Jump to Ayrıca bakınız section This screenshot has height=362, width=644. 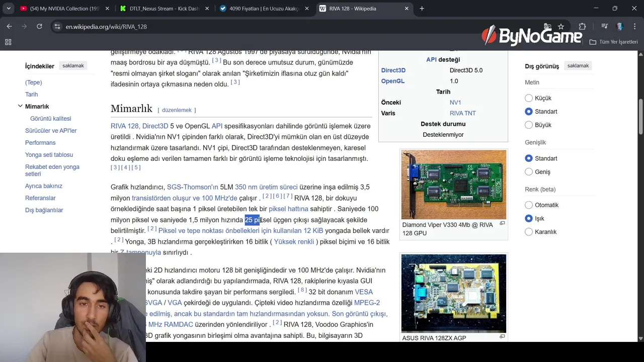(44, 186)
